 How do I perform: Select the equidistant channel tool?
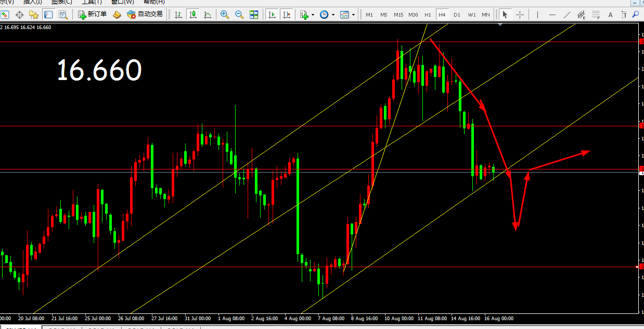tap(582, 15)
